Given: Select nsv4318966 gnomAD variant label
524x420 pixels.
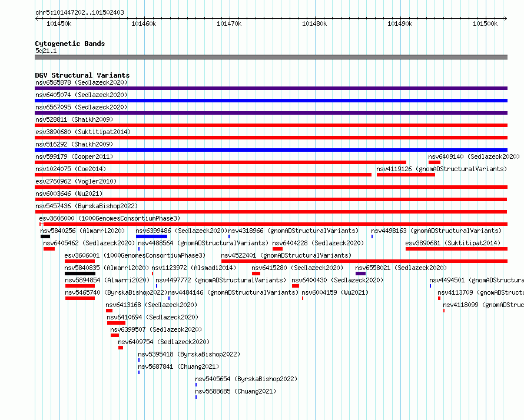Looking at the screenshot, I should click(x=293, y=231).
